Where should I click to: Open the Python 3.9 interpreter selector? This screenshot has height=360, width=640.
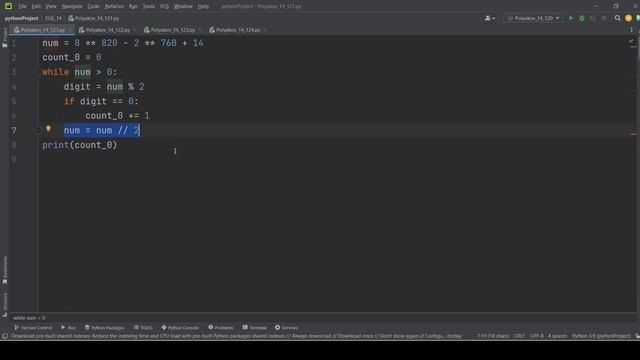coord(601,336)
